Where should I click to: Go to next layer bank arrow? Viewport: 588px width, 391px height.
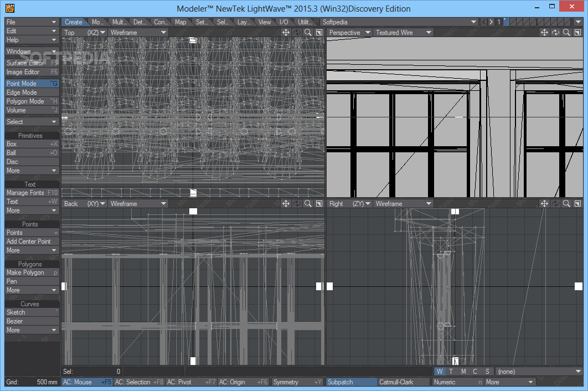pyautogui.click(x=491, y=22)
